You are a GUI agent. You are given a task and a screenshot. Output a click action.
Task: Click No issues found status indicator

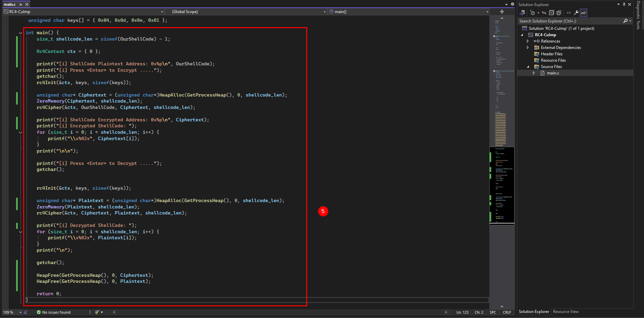54,312
